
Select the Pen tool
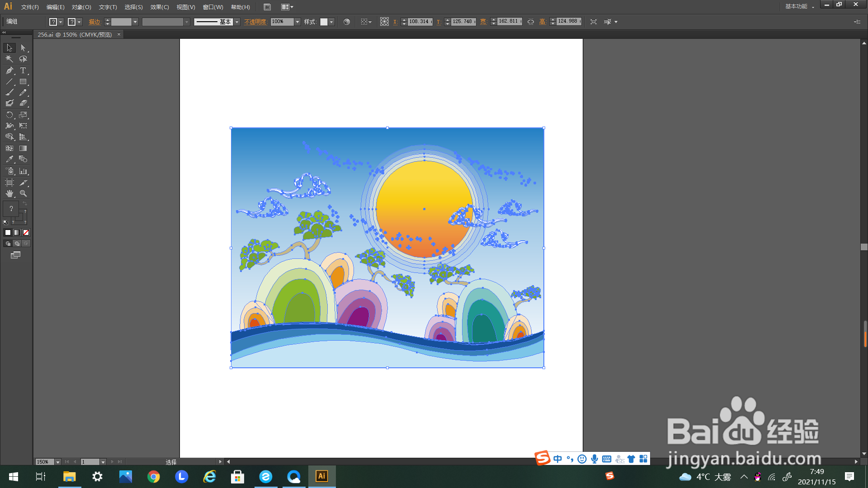pyautogui.click(x=9, y=70)
